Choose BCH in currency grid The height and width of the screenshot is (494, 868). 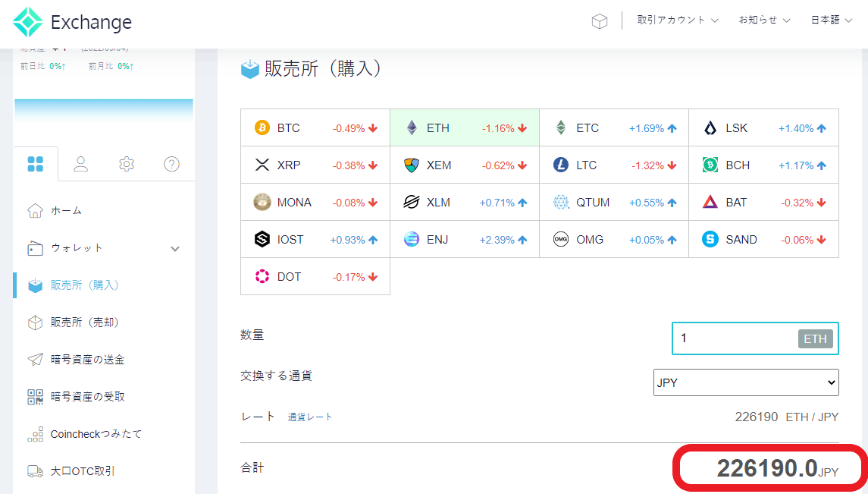pyautogui.click(x=764, y=165)
